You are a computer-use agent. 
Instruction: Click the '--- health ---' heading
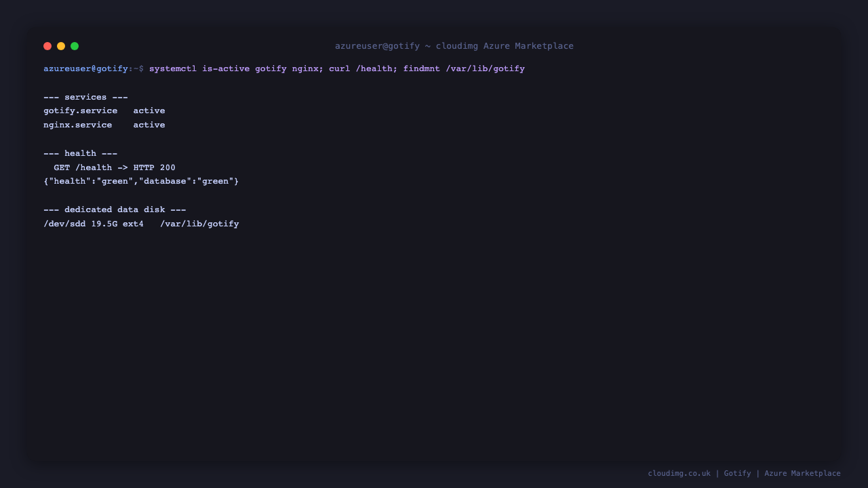(x=80, y=153)
